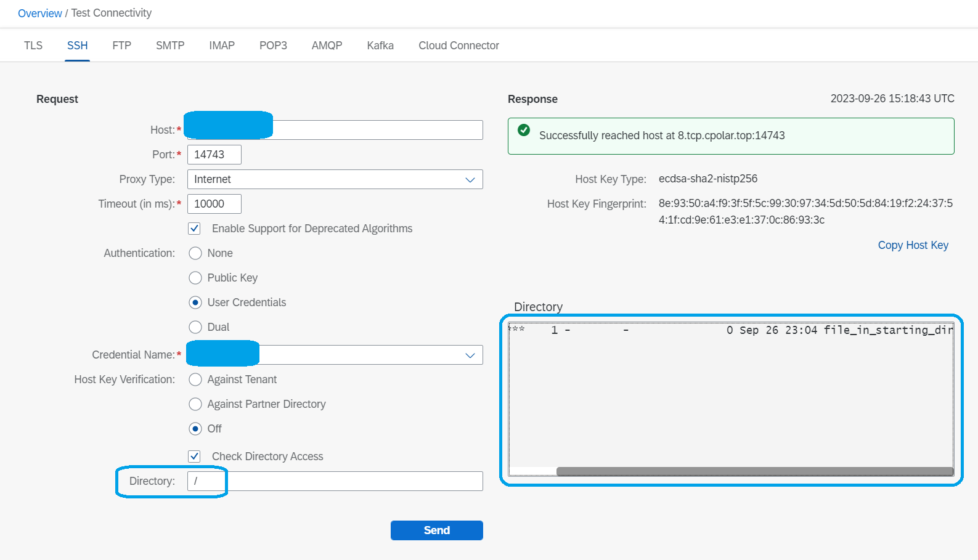Toggle Enable Support for Deprecated Algorithms

tap(194, 229)
